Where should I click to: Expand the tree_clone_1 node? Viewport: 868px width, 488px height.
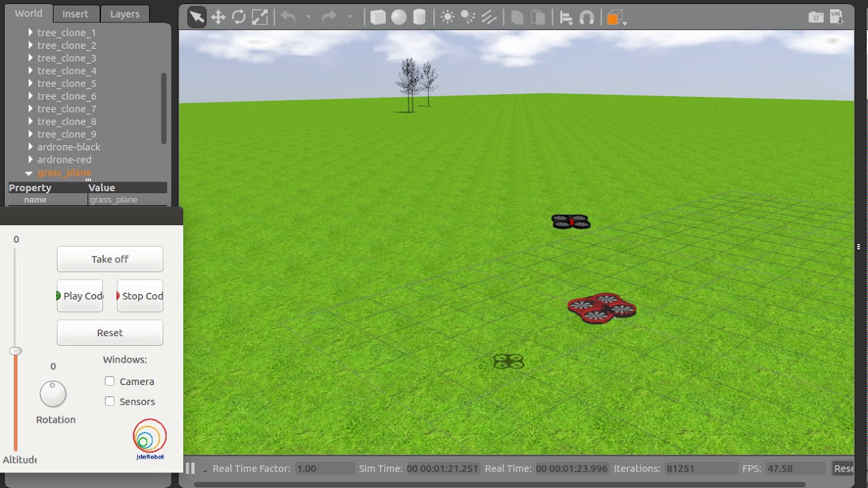tap(31, 33)
